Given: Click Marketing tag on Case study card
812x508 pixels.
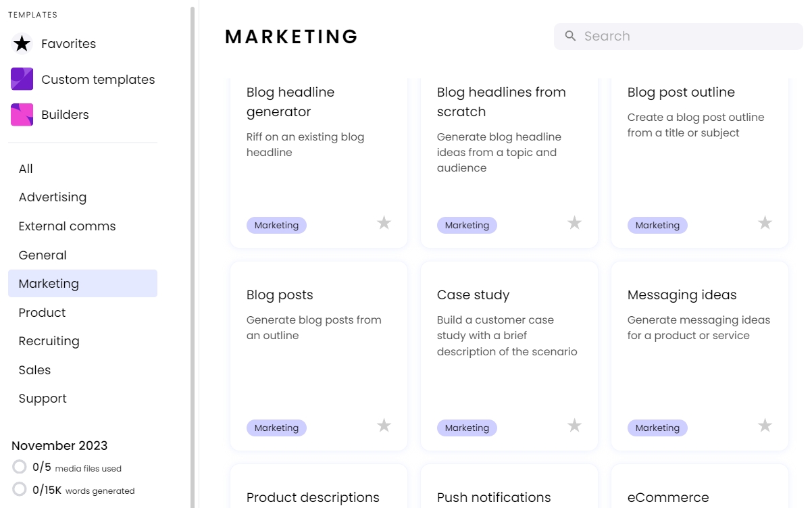Looking at the screenshot, I should pyautogui.click(x=467, y=428).
